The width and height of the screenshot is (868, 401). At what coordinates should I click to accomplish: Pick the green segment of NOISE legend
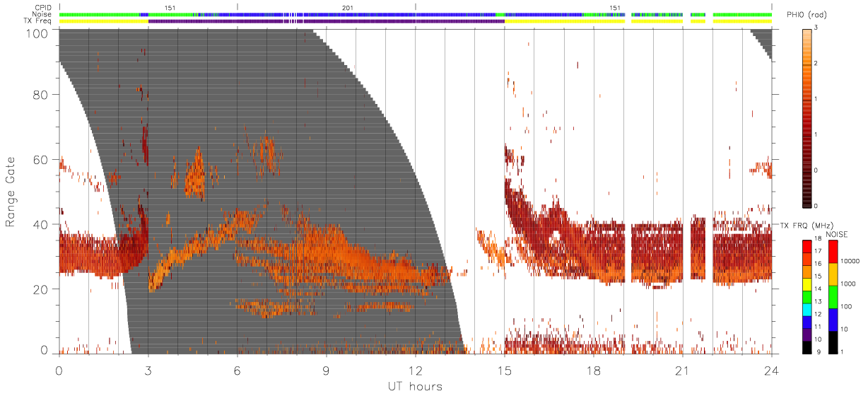click(x=835, y=296)
